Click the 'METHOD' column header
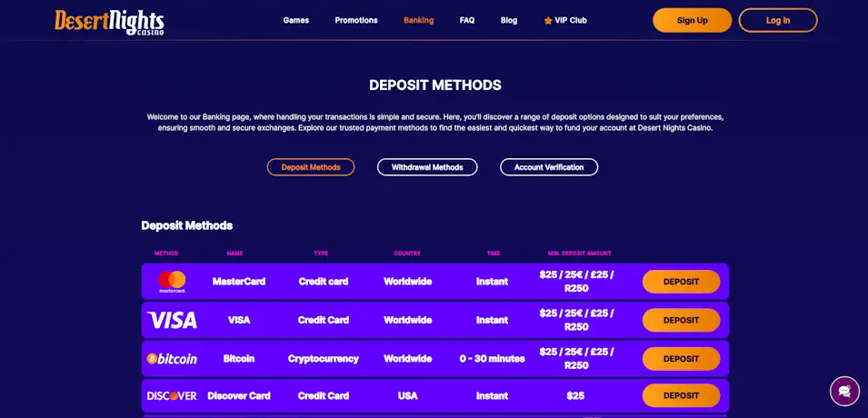This screenshot has width=868, height=418. click(x=166, y=254)
